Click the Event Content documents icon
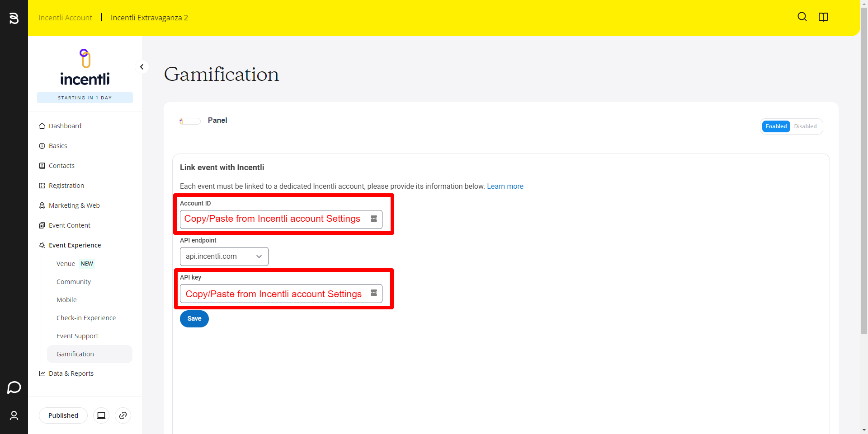Image resolution: width=868 pixels, height=434 pixels. coord(42,225)
